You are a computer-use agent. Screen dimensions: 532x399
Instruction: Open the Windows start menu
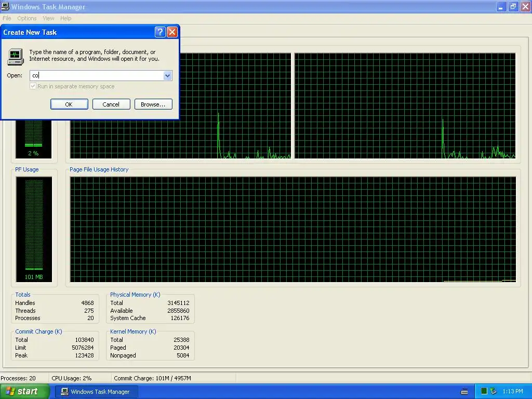click(x=24, y=392)
